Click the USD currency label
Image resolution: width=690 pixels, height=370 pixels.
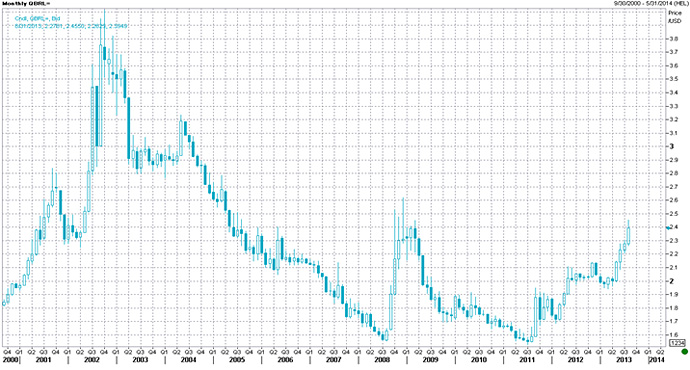675,21
